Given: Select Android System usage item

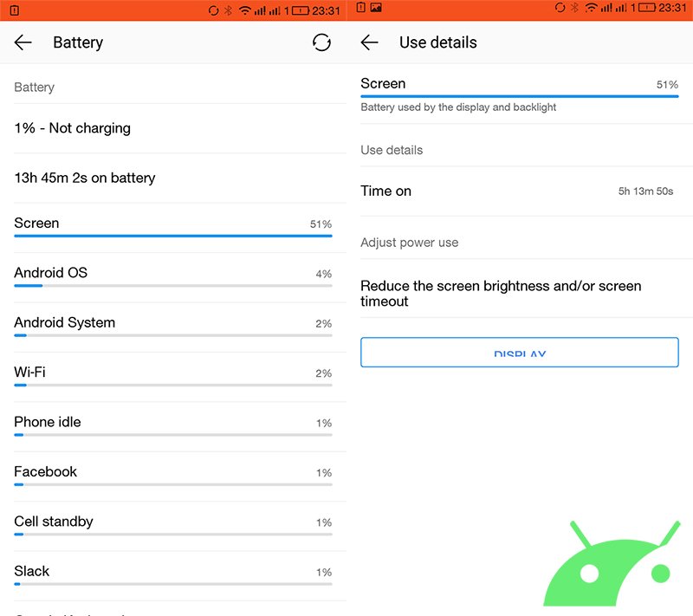Looking at the screenshot, I should pyautogui.click(x=173, y=327).
